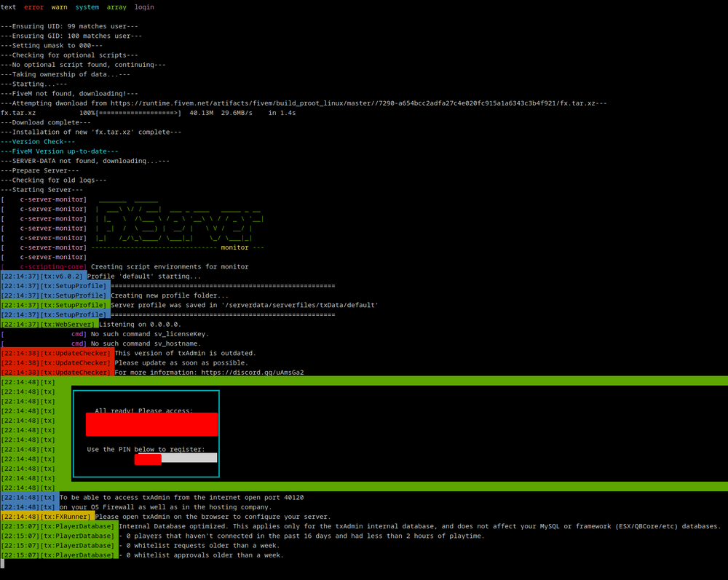Screen dimensions: 728x580
Task: Click '---Checking for optional scripts---' line
Action: [x=69, y=55]
